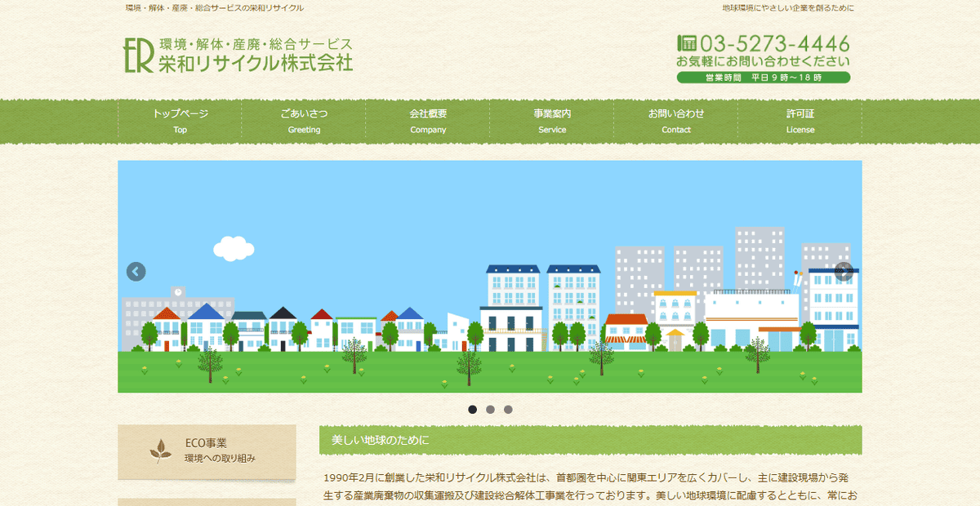Click the next arrow on the image slider
Viewport: 980px width, 506px height.
[x=844, y=270]
